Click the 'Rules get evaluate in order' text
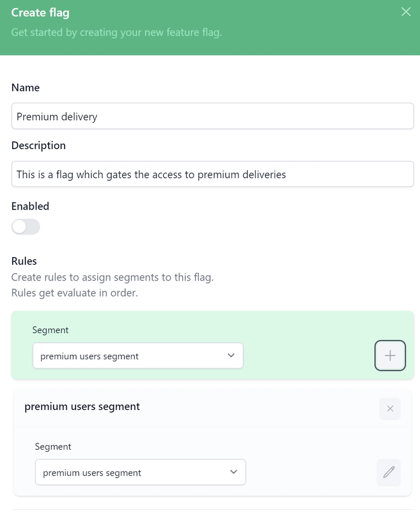420x516 pixels. (x=75, y=293)
